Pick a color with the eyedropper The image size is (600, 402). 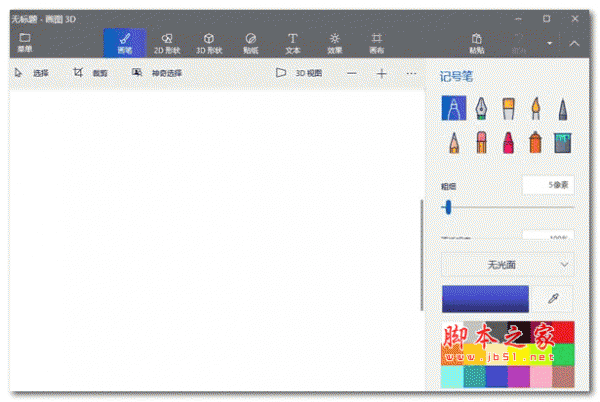tap(553, 298)
